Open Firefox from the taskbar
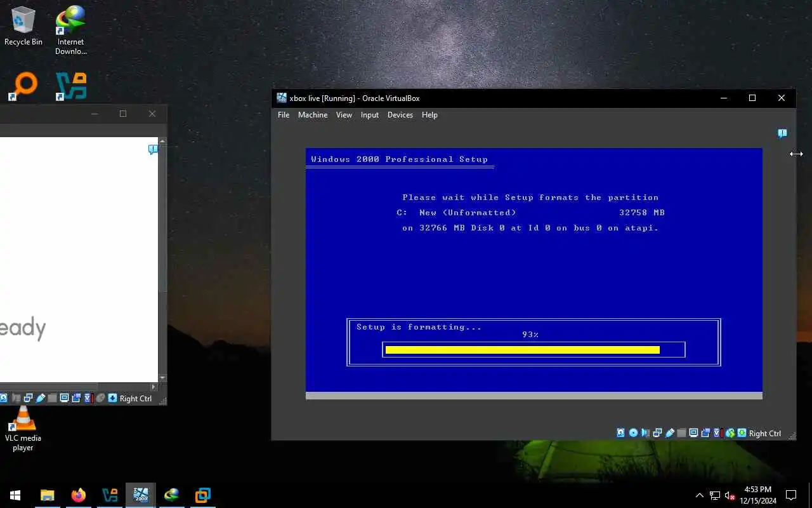Viewport: 812px width, 508px height. [79, 495]
